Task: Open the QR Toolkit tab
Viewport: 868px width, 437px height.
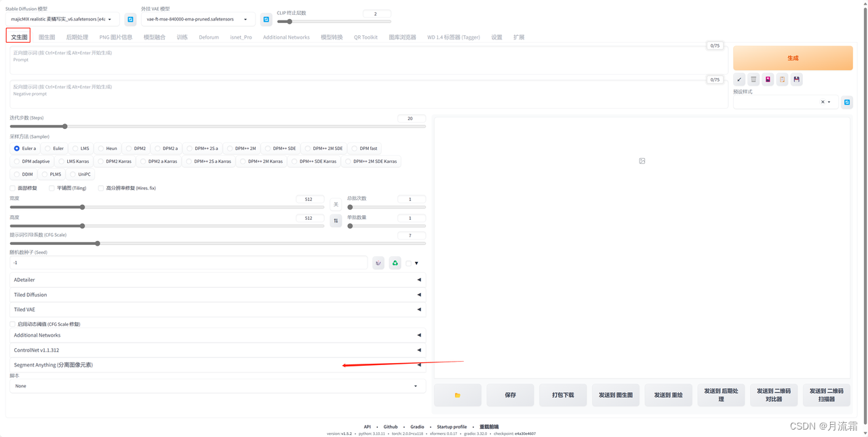Action: point(366,37)
